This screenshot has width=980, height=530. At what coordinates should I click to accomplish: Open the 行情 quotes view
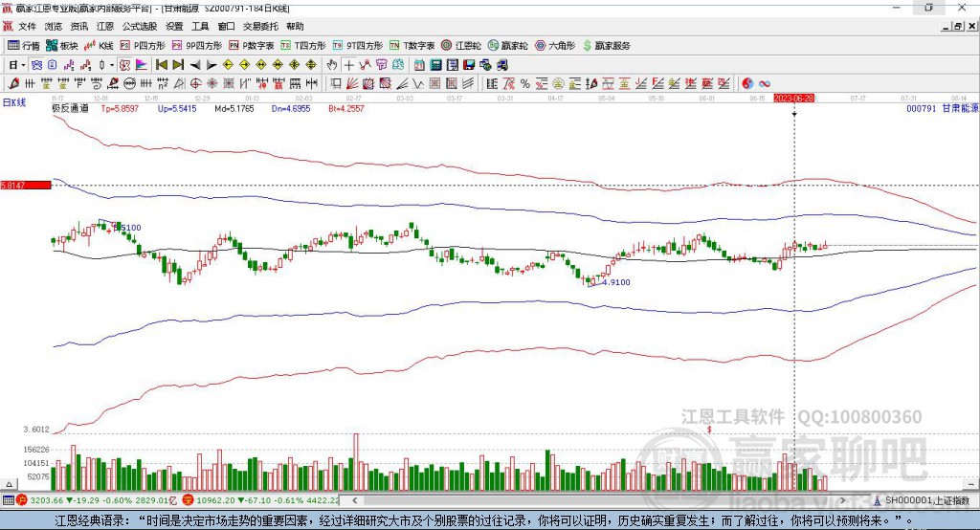click(x=24, y=46)
